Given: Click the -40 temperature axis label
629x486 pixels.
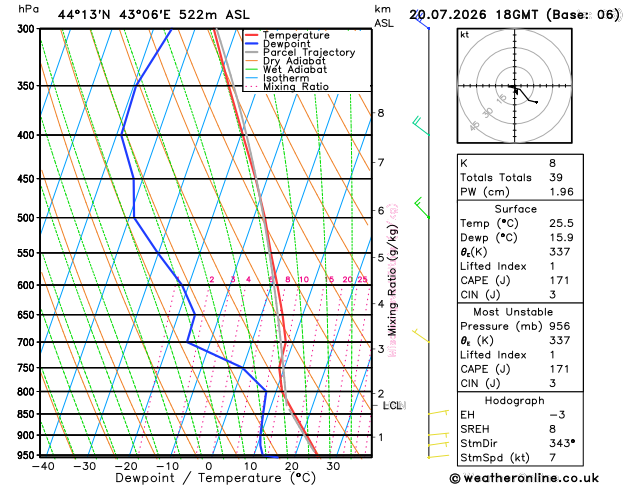Looking at the screenshot, I should point(43,466).
